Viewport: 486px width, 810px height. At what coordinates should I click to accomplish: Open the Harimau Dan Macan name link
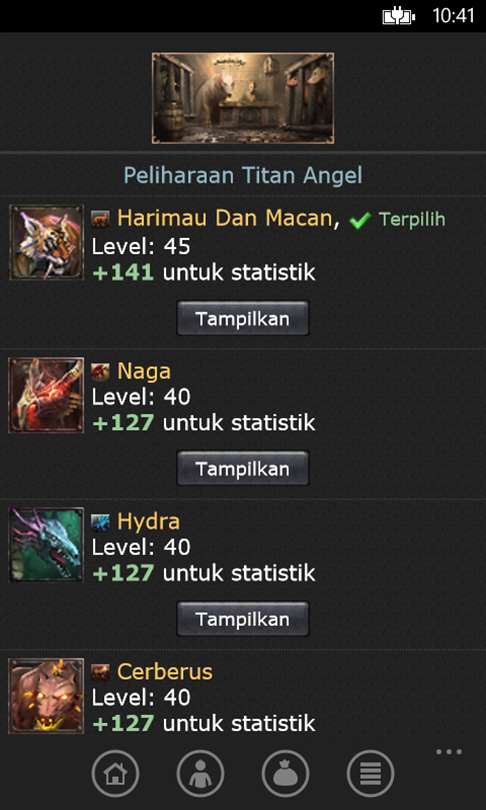coord(224,219)
